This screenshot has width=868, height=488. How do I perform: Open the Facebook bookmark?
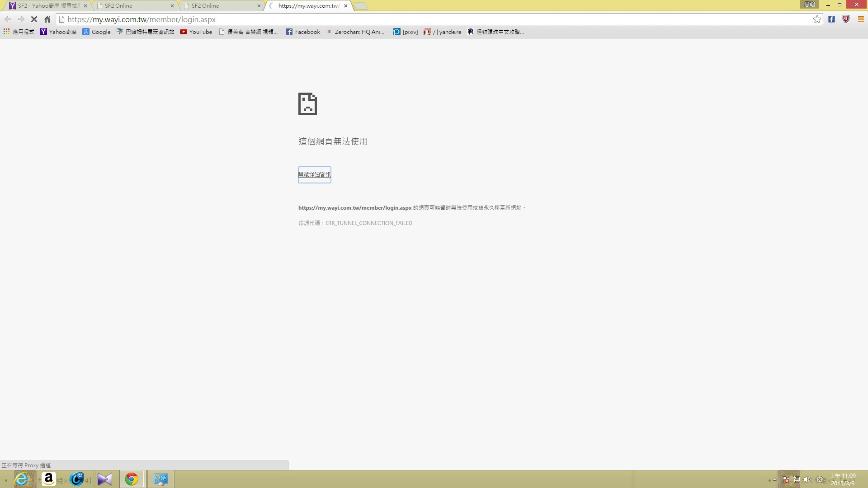point(302,32)
